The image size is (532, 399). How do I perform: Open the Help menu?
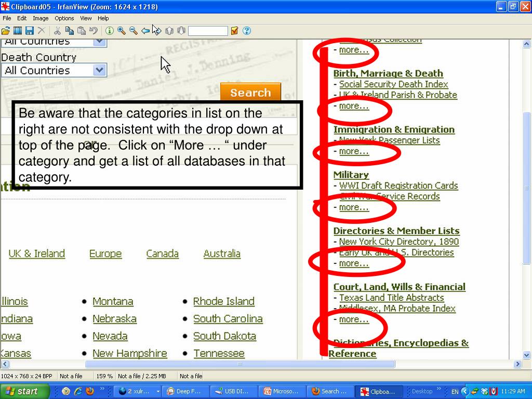coord(103,18)
